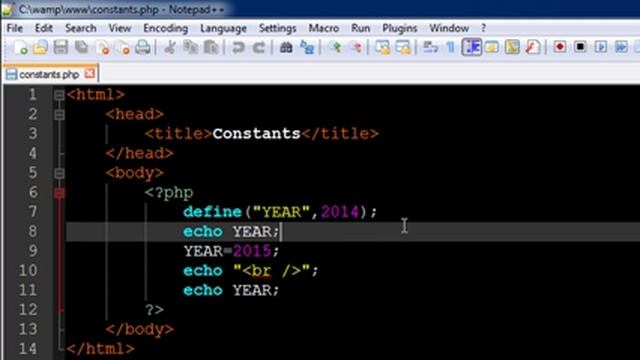
Task: Collapse the red php fold on line 6
Action: [x=59, y=193]
